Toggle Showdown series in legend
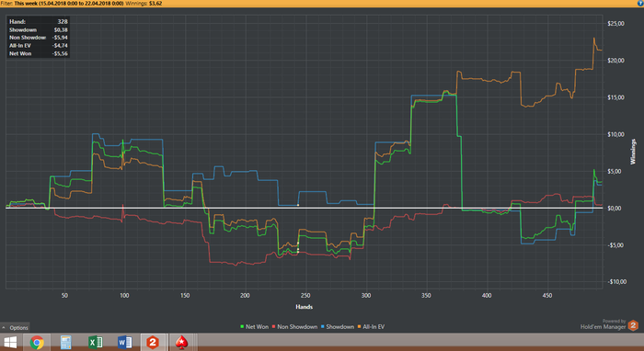 (x=338, y=327)
